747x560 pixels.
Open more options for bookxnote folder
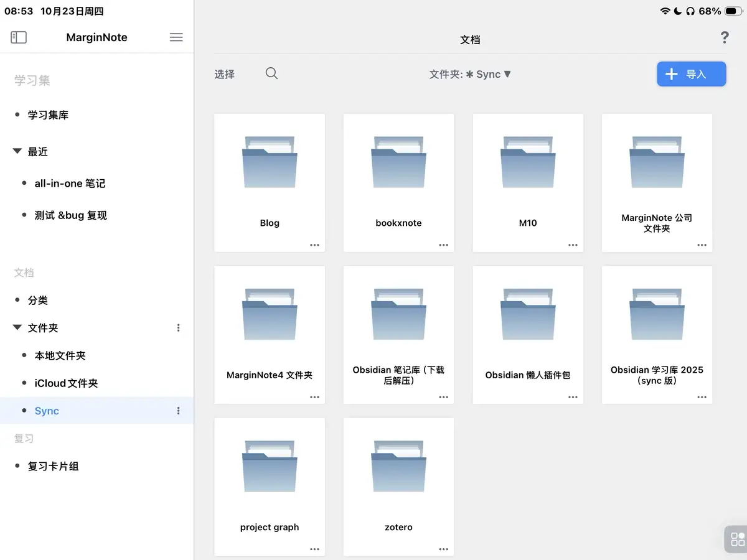click(443, 245)
